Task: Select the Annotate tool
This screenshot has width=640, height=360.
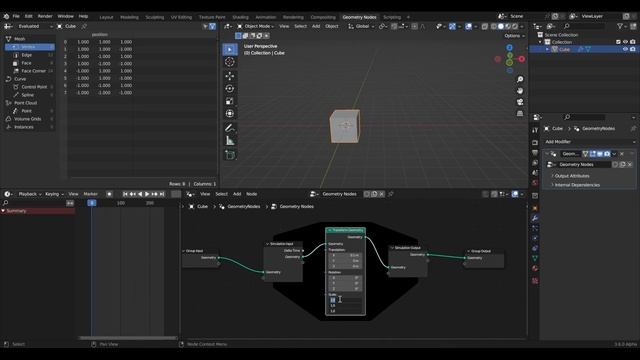Action: 230,128
